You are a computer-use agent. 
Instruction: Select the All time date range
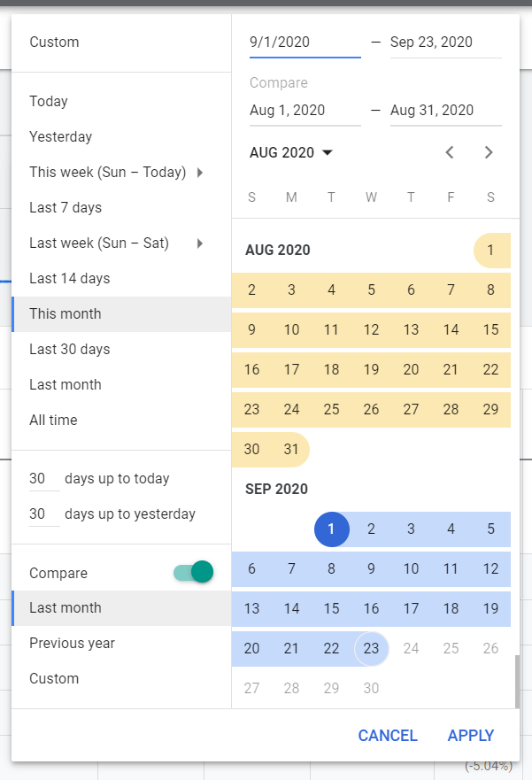click(x=51, y=420)
